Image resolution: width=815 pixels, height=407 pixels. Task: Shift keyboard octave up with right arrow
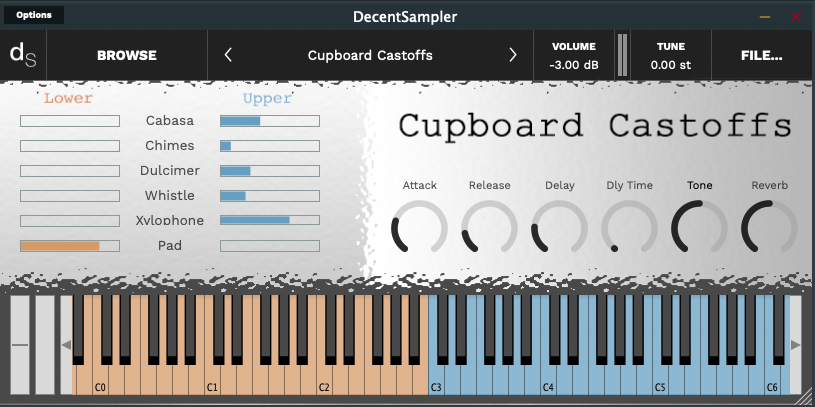pos(795,345)
